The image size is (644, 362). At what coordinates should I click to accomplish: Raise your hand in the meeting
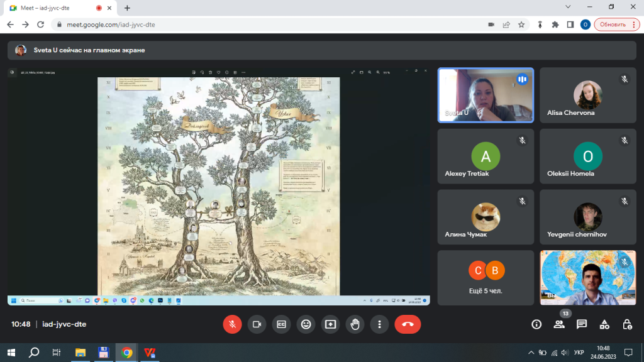[x=355, y=324]
